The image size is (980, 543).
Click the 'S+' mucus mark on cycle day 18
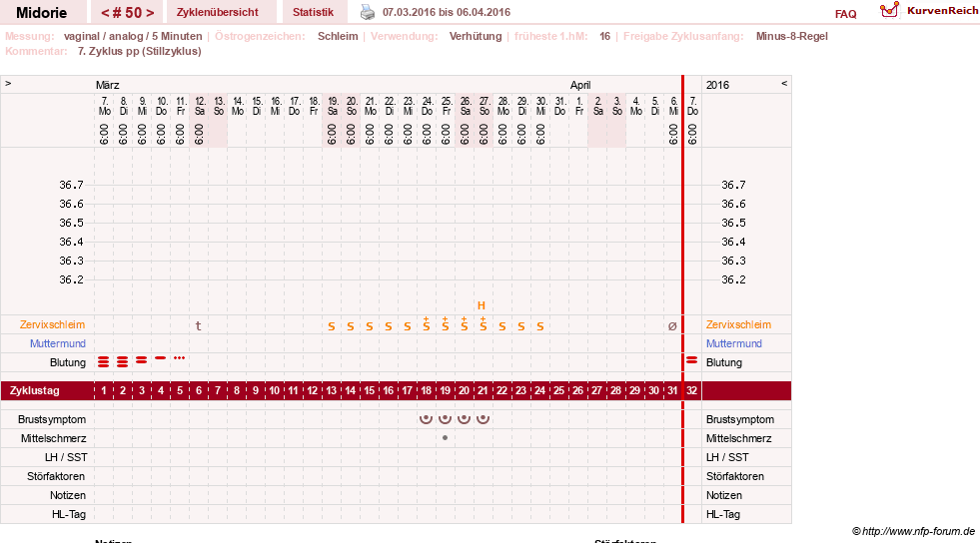pyautogui.click(x=427, y=323)
